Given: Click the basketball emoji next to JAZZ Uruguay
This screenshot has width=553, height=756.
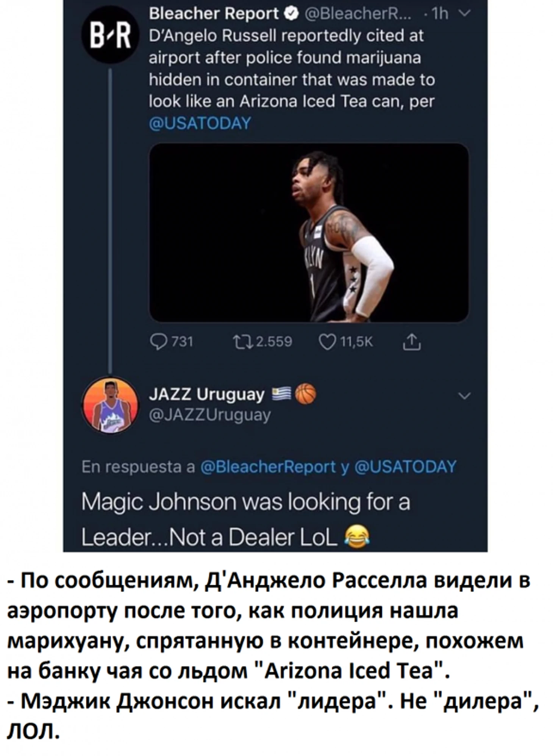Looking at the screenshot, I should coord(305,394).
